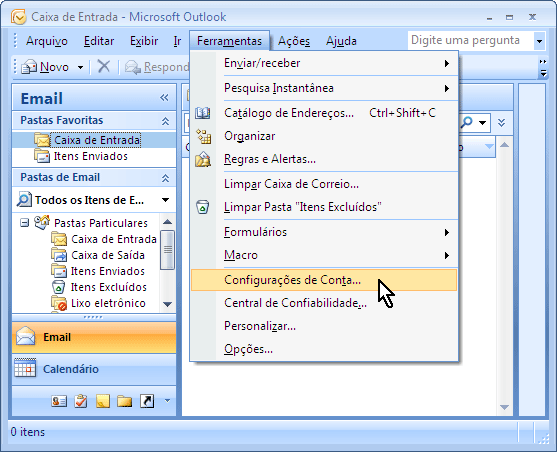The image size is (557, 452).
Task: Open Contacts via navigation pane icon
Action: click(59, 402)
